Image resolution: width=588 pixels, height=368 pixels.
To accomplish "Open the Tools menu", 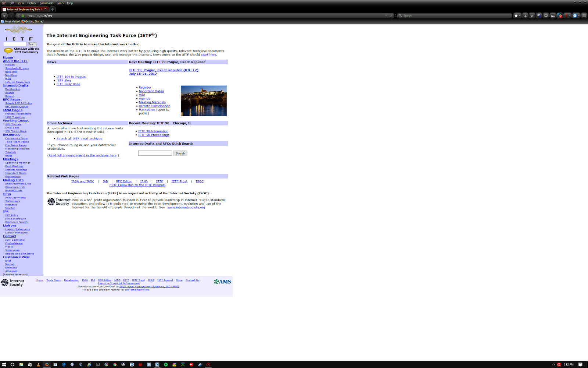I will coord(60,3).
